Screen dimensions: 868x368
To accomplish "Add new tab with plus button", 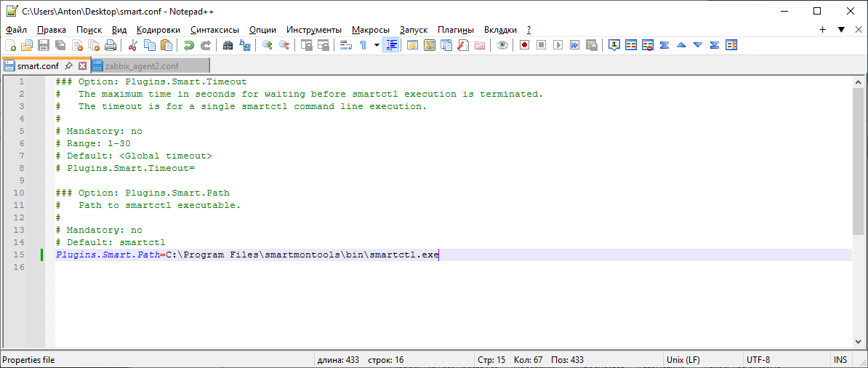I will click(x=823, y=30).
